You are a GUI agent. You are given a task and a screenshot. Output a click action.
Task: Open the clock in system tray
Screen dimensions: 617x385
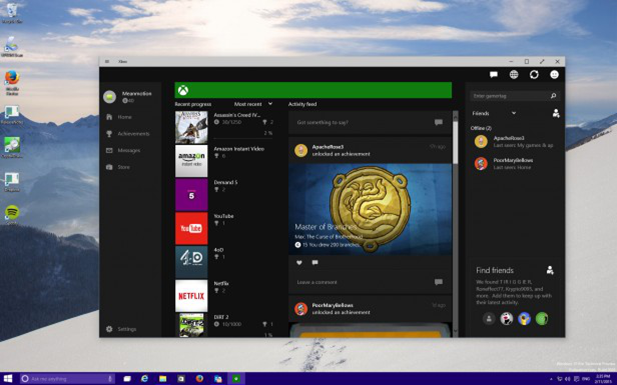coord(603,379)
